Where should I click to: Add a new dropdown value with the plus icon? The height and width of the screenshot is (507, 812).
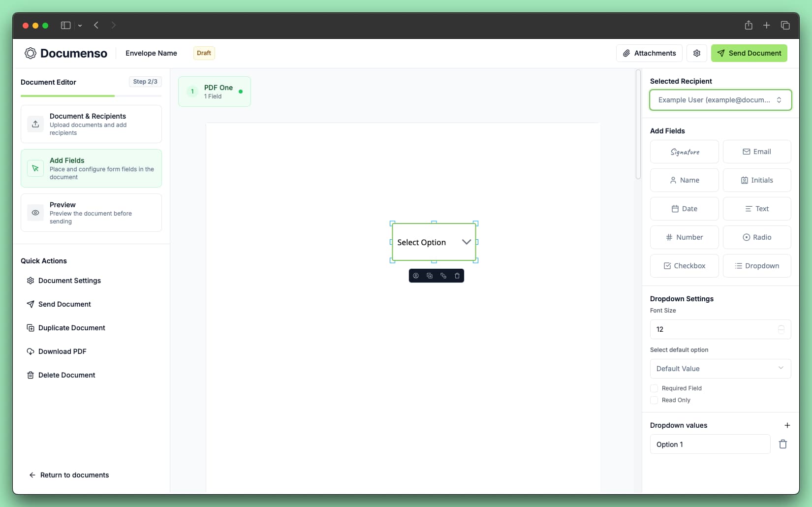pyautogui.click(x=787, y=425)
